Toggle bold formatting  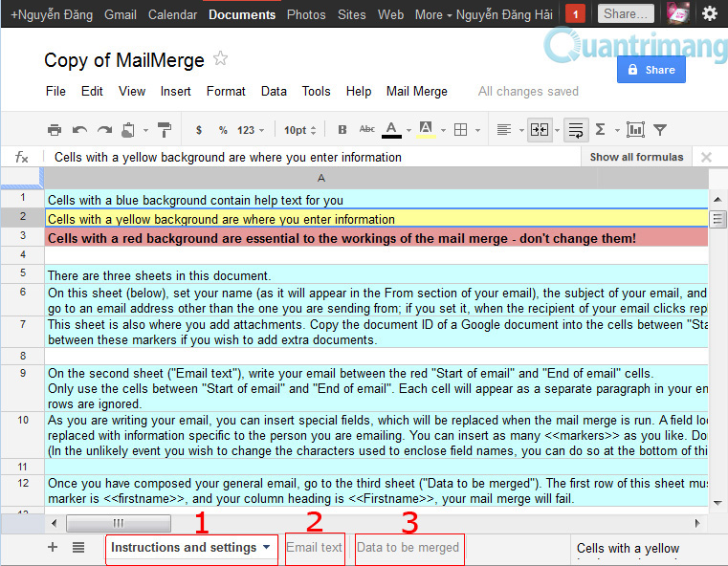click(342, 130)
